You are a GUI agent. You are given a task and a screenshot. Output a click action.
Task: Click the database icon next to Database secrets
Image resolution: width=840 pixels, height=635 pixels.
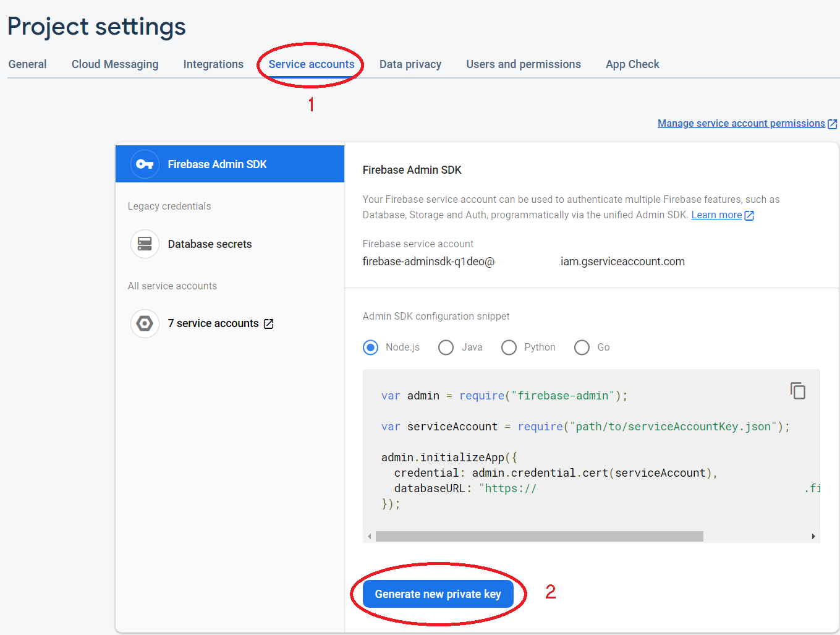(x=145, y=244)
